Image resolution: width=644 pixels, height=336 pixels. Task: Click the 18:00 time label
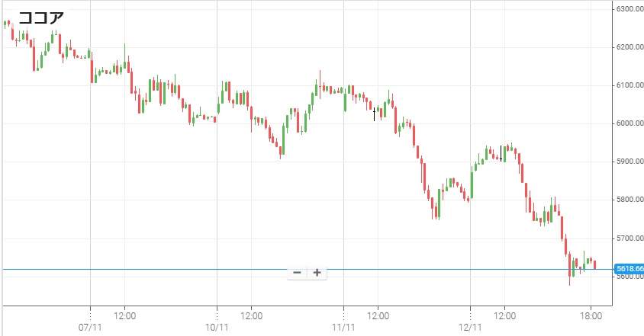[591, 314]
